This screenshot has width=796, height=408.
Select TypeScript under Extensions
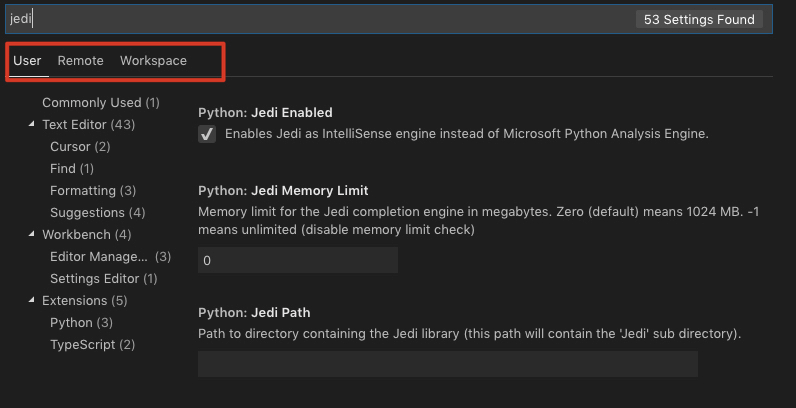tap(92, 345)
